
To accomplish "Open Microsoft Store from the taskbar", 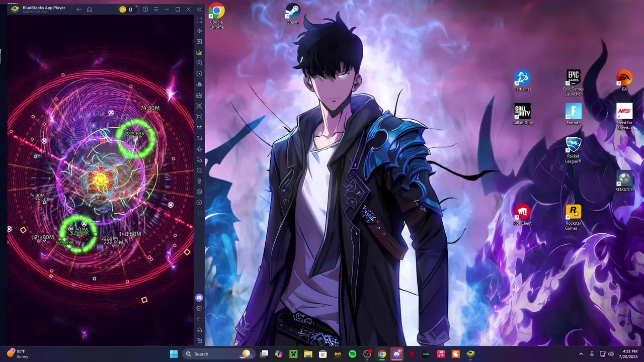I will pyautogui.click(x=323, y=354).
